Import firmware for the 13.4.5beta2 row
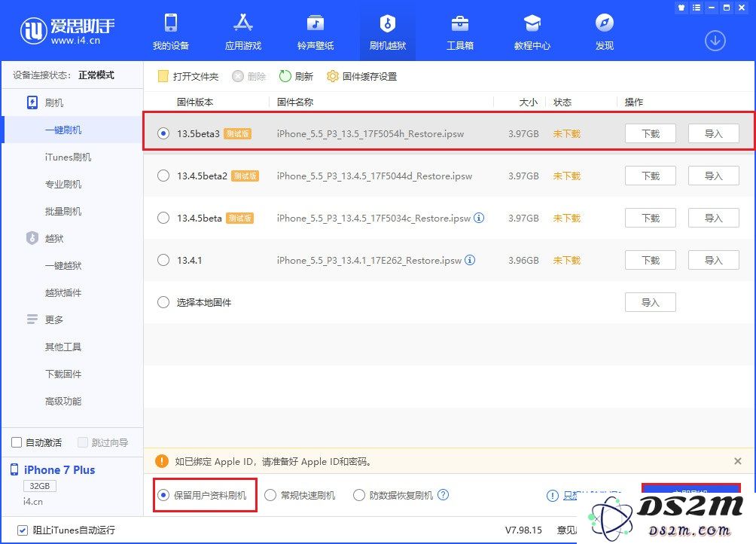Image resolution: width=756 pixels, height=544 pixels. coord(714,176)
